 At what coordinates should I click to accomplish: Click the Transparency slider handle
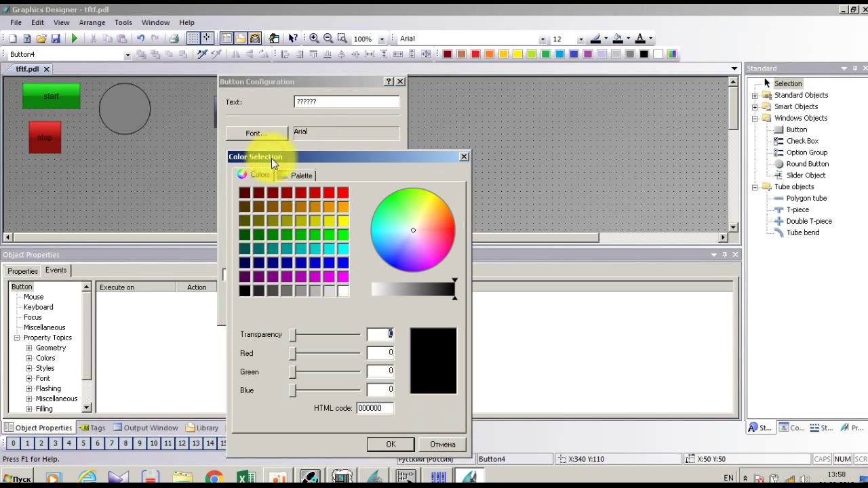[292, 334]
